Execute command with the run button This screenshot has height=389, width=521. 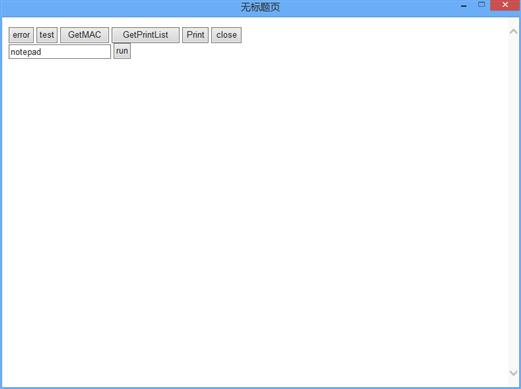(122, 51)
